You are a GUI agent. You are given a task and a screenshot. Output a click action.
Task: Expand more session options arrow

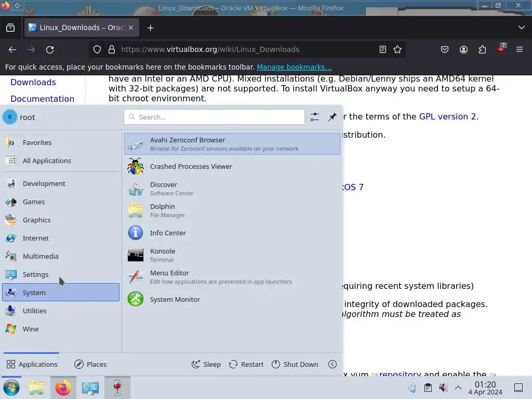tap(332, 364)
